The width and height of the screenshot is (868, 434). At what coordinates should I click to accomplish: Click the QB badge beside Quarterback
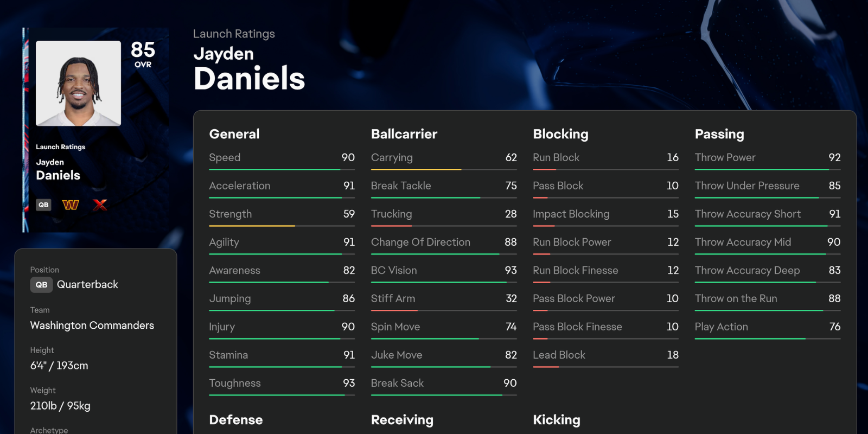tap(41, 285)
